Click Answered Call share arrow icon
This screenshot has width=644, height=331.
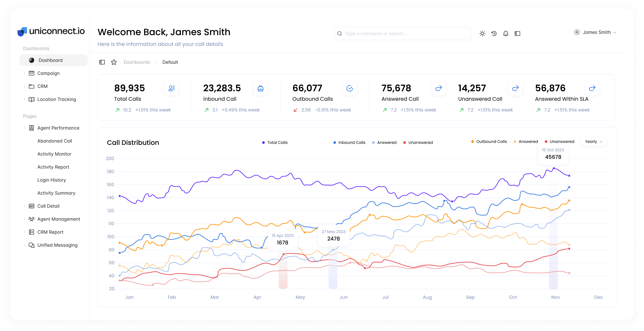point(439,88)
